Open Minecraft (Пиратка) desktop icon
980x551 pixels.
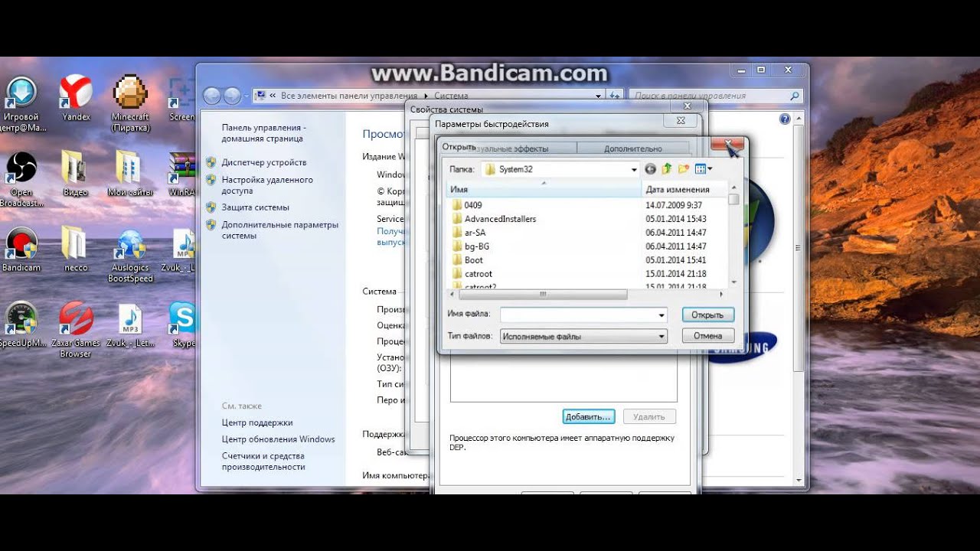[x=130, y=103]
